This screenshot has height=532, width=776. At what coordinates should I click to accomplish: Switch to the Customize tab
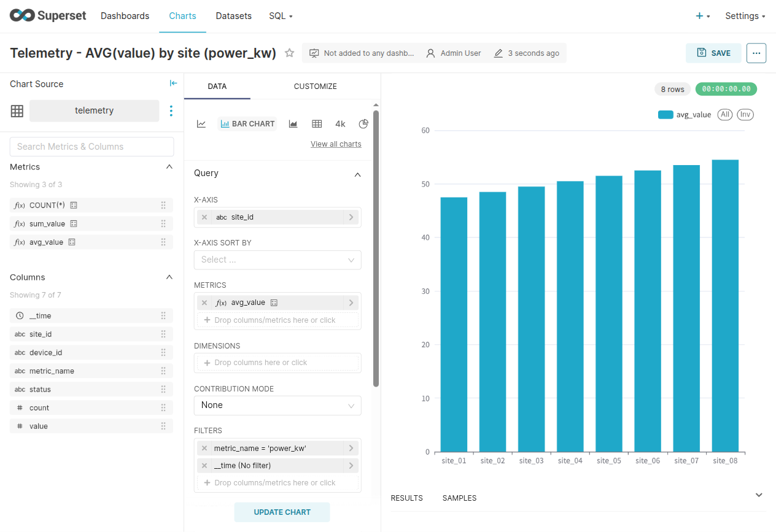(x=316, y=87)
